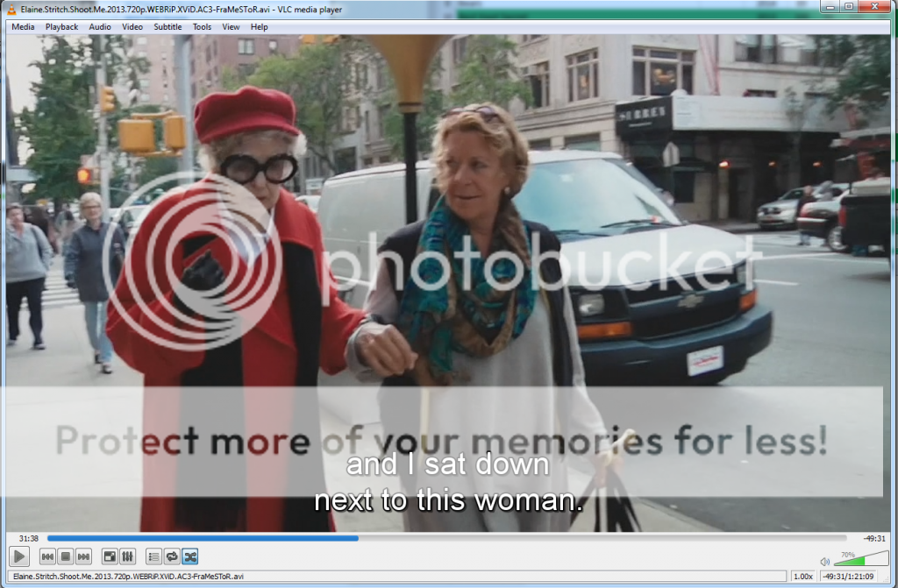Screen dimensions: 898x588
Task: Skip to previous media track
Action: [x=47, y=556]
